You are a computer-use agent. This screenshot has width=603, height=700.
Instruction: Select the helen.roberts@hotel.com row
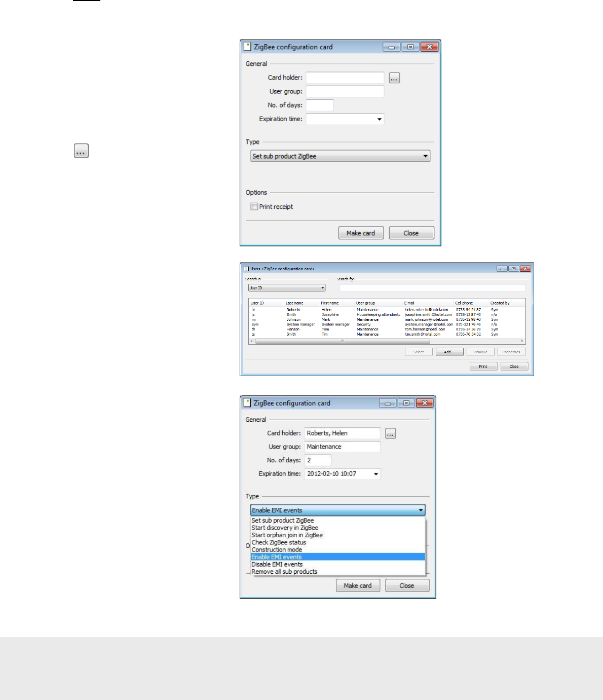(x=387, y=310)
